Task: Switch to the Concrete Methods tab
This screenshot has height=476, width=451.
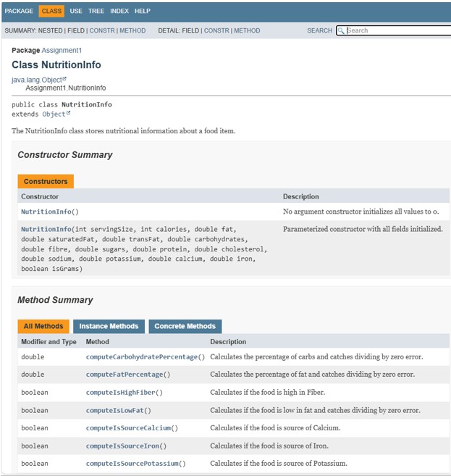Action: [185, 326]
